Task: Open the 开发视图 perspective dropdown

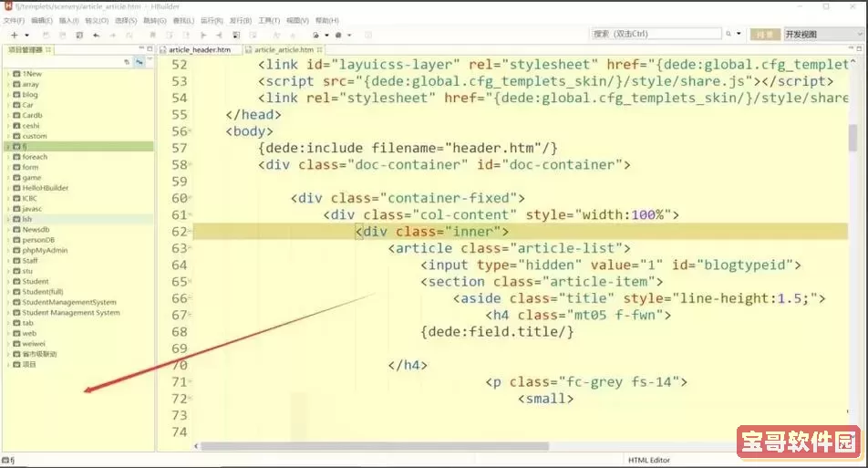Action: coord(823,35)
